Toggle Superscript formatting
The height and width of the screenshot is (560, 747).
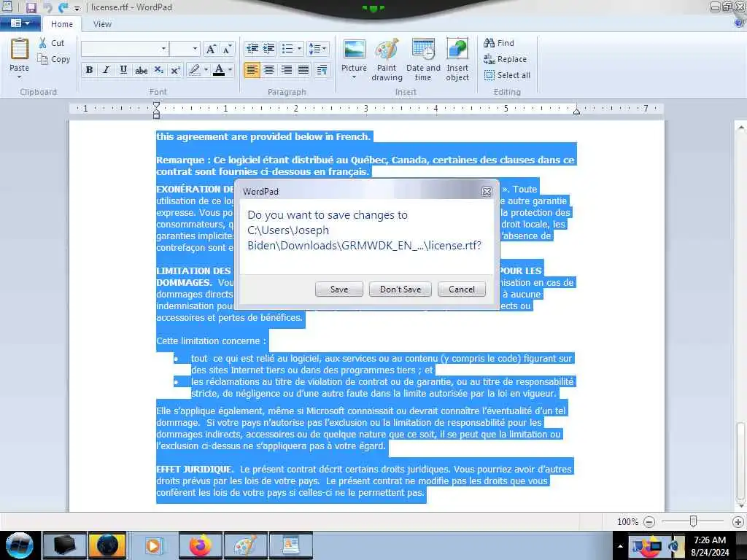click(175, 70)
